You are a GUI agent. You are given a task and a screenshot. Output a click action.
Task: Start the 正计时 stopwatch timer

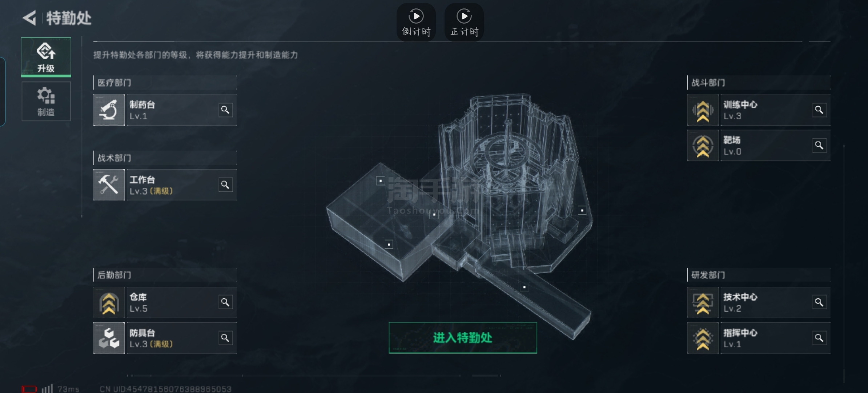point(464,22)
